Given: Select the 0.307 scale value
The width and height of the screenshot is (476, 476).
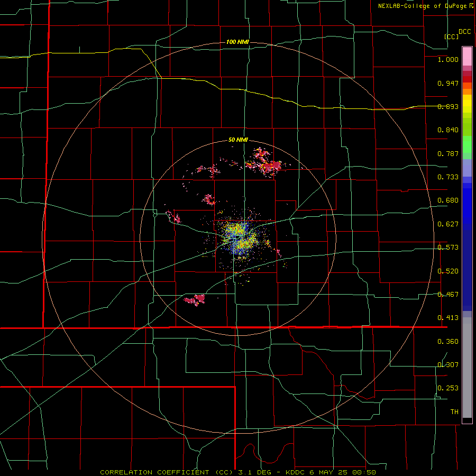Looking at the screenshot, I should [x=448, y=365].
